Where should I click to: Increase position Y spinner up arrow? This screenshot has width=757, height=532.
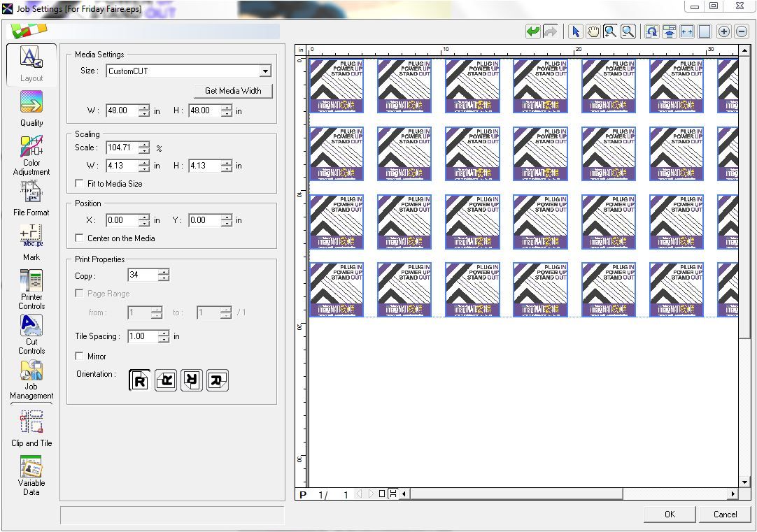tap(227, 217)
